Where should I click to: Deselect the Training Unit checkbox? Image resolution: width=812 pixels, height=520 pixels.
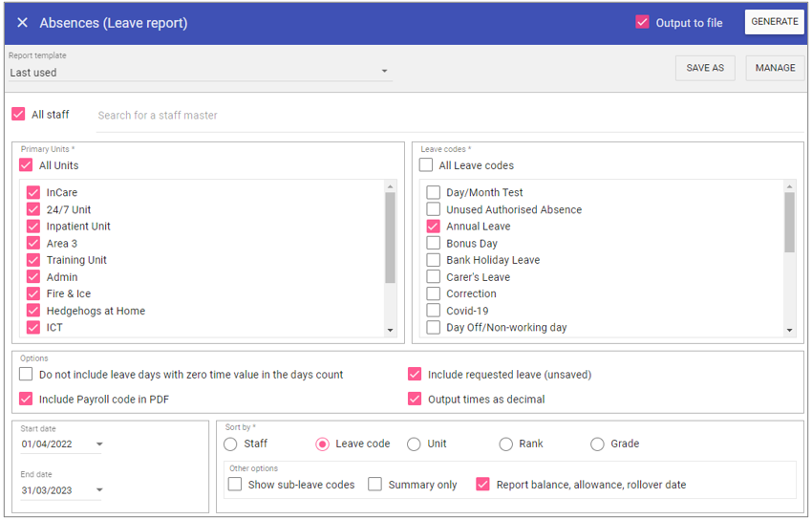[x=33, y=260]
